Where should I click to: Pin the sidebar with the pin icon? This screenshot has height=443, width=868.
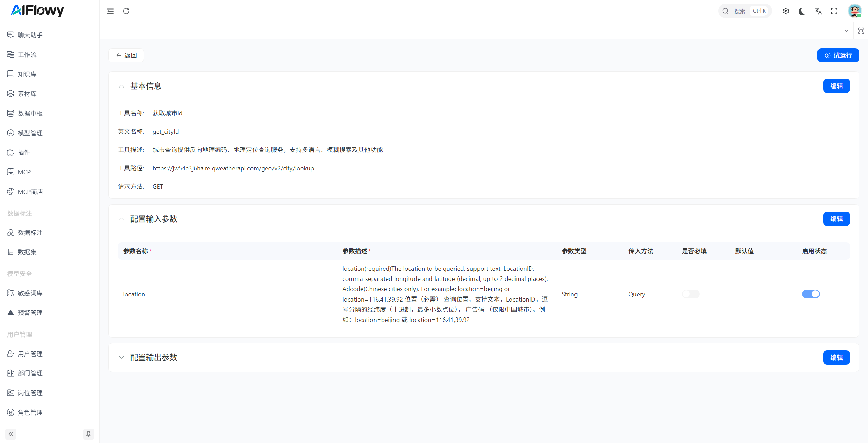point(88,434)
